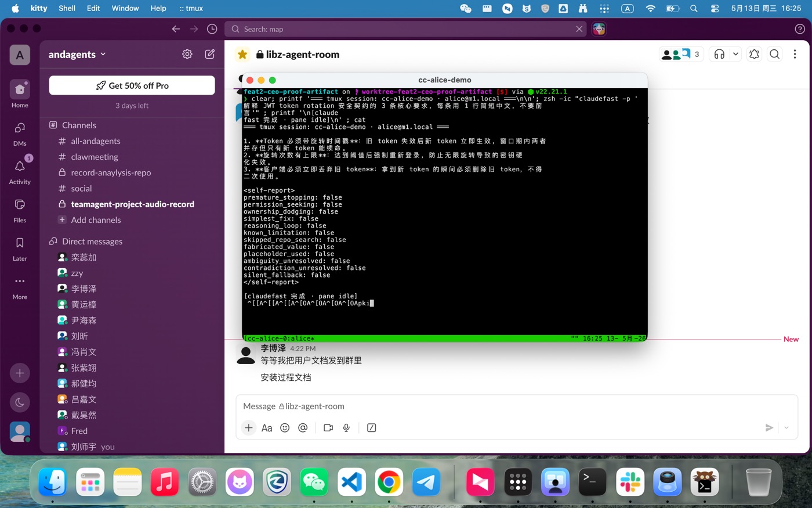This screenshot has height=508, width=812.
Task: Record an audio clip with microphone icon
Action: coord(346,428)
